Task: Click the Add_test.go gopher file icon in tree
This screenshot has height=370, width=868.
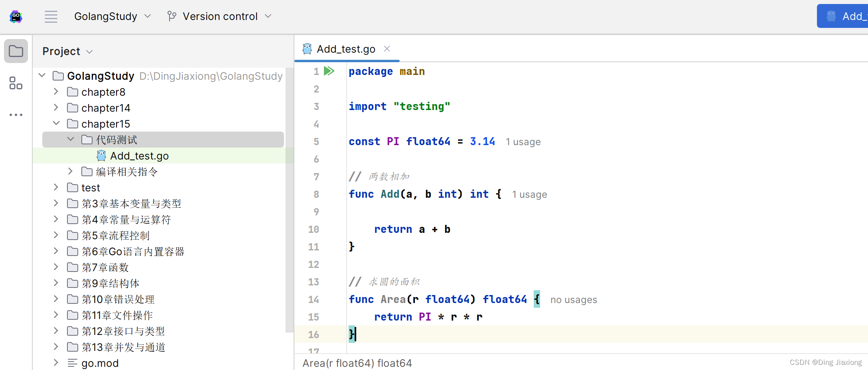Action: [101, 155]
